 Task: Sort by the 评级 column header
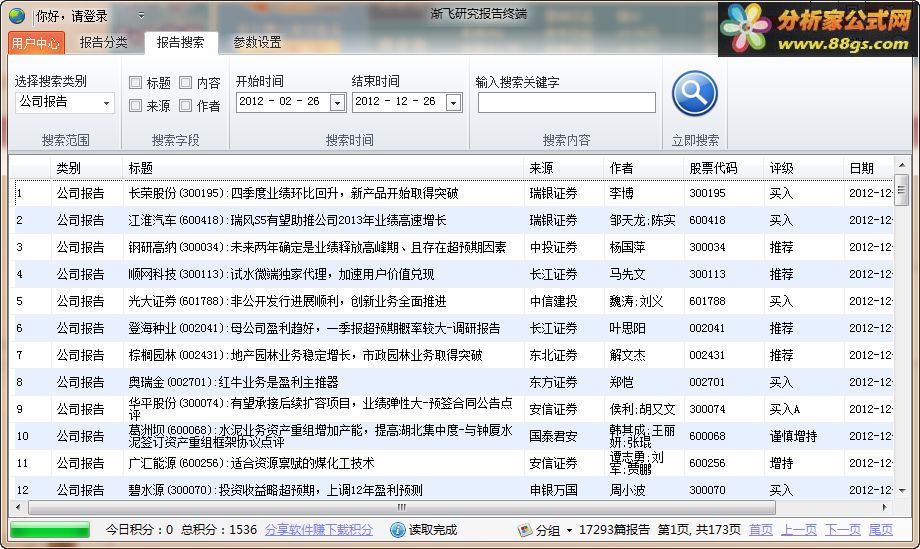[804, 168]
